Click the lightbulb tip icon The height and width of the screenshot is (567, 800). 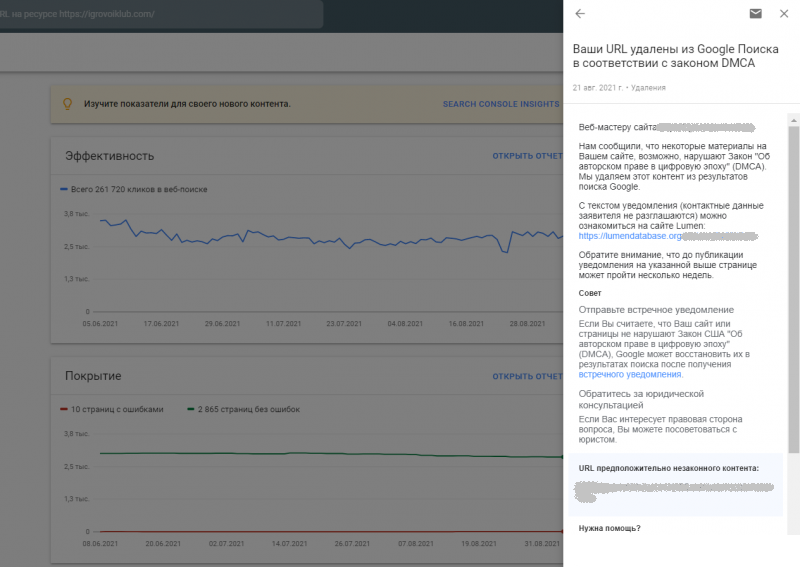click(x=68, y=103)
